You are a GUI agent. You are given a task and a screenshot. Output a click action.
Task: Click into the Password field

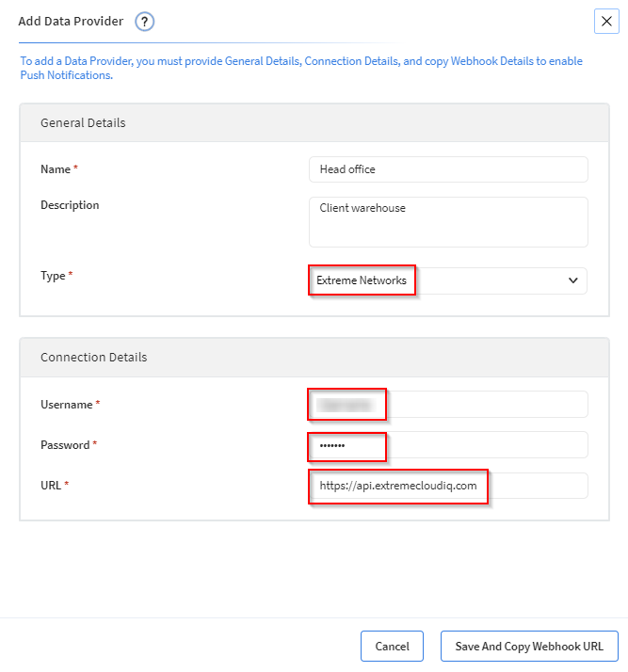[448, 445]
